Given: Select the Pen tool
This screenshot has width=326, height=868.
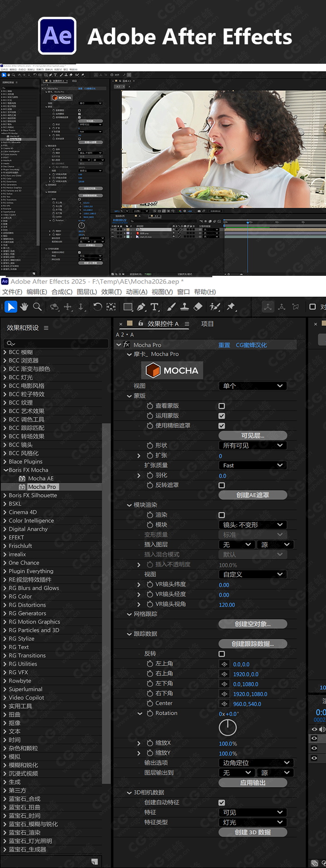Looking at the screenshot, I should coord(141,307).
